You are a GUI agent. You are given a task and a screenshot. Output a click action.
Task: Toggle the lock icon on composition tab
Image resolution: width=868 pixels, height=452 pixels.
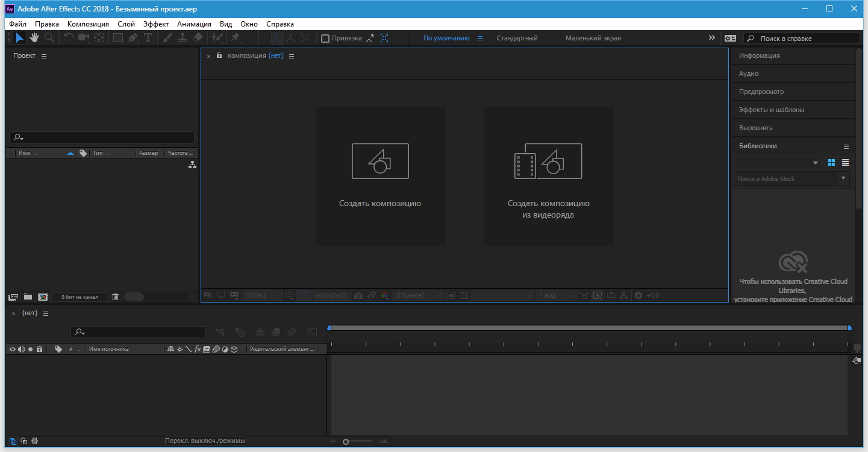219,55
